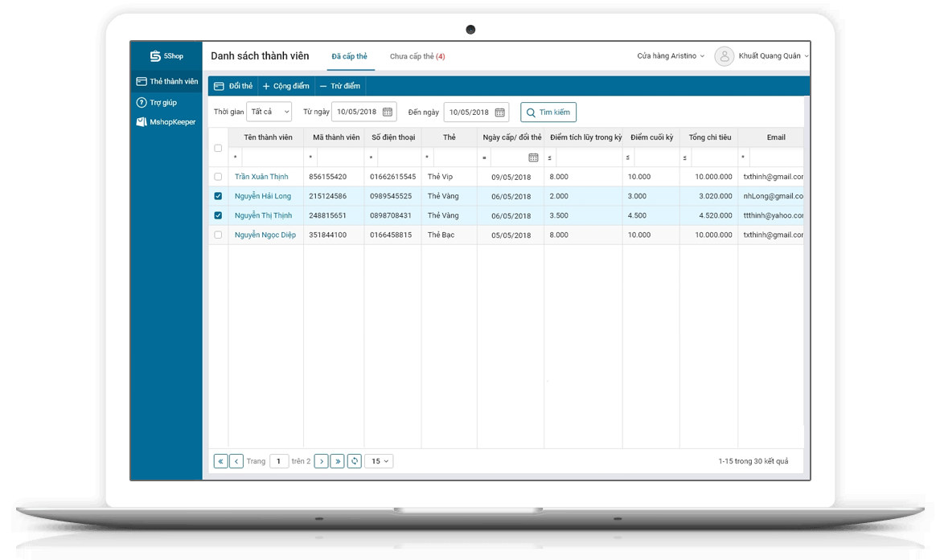Open page size 15 dropdown
The image size is (936, 560).
click(380, 461)
